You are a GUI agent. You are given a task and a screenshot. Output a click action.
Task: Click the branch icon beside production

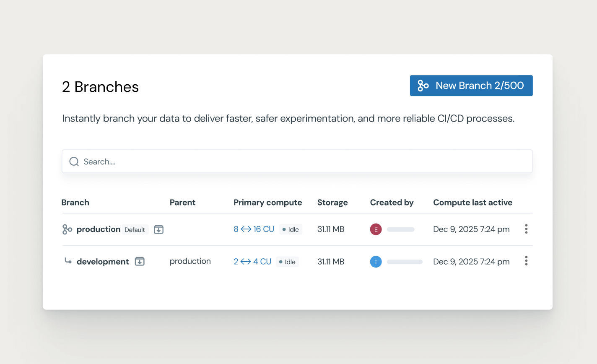(x=67, y=229)
